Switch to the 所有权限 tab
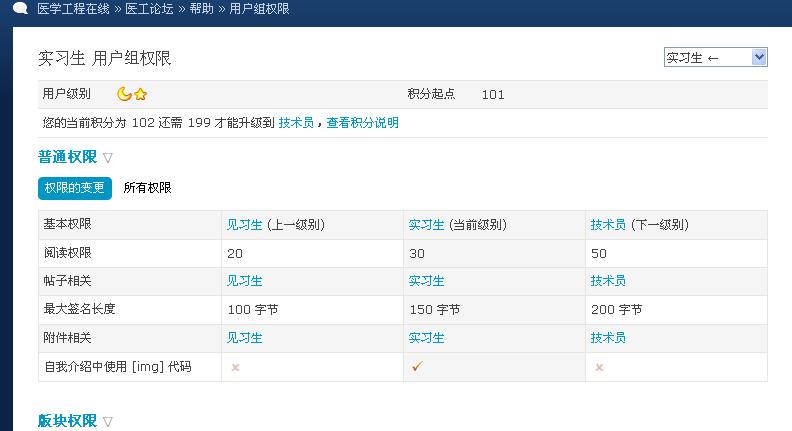This screenshot has height=431, width=792. [147, 188]
